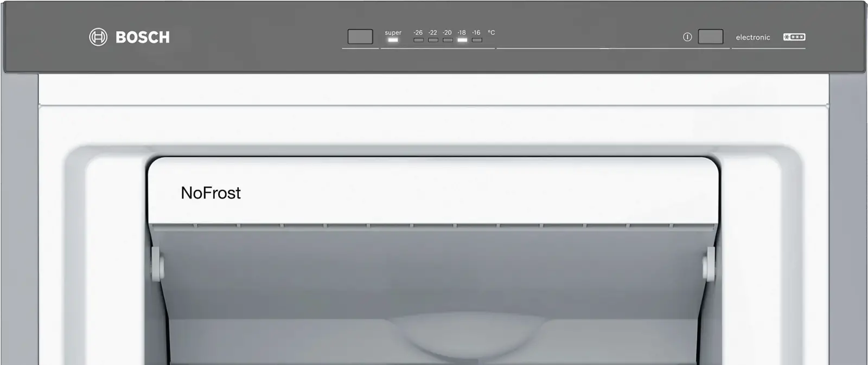Select the -20 temperature indicator light
Image resolution: width=868 pixels, height=365 pixels.
(448, 40)
